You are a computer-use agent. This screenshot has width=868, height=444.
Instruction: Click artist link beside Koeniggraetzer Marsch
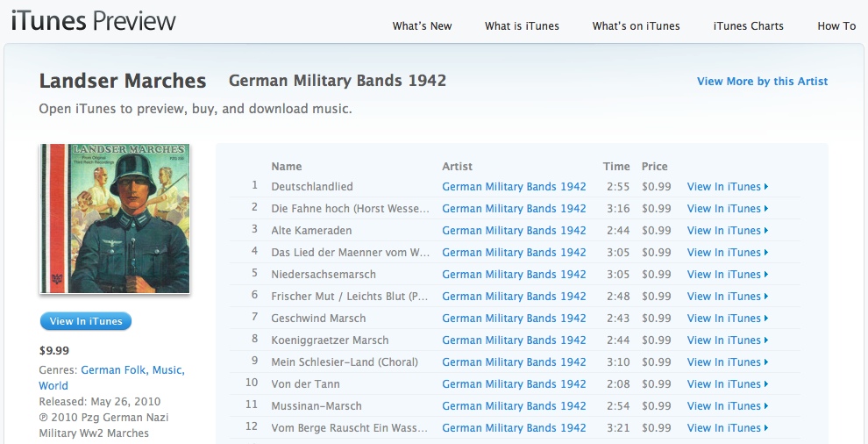(514, 340)
